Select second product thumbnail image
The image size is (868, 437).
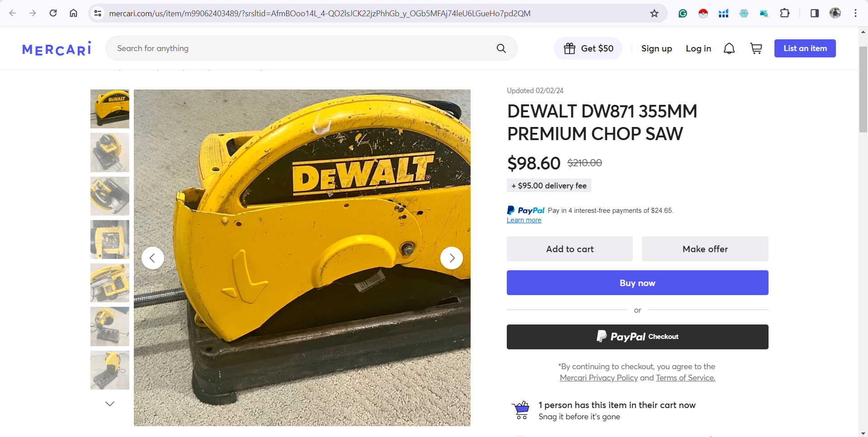click(110, 152)
